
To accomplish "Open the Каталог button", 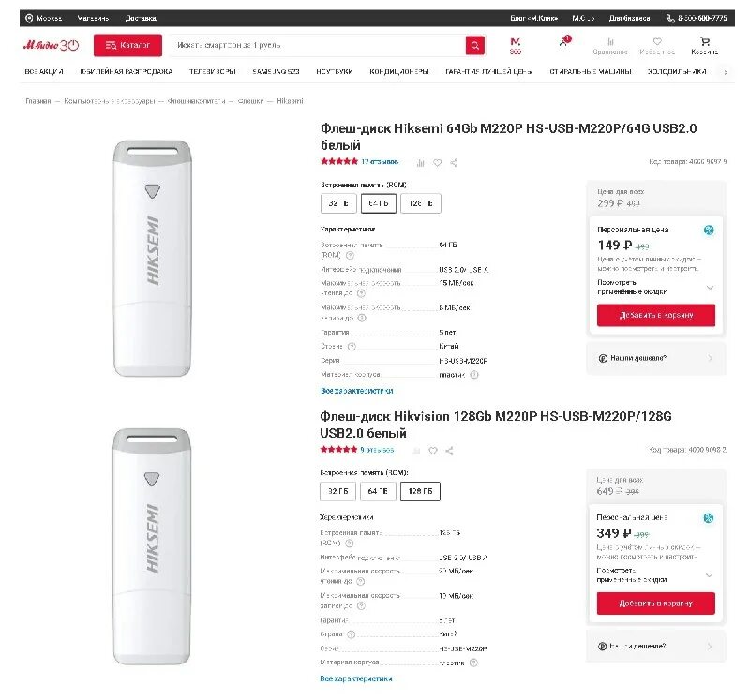I will tap(127, 45).
